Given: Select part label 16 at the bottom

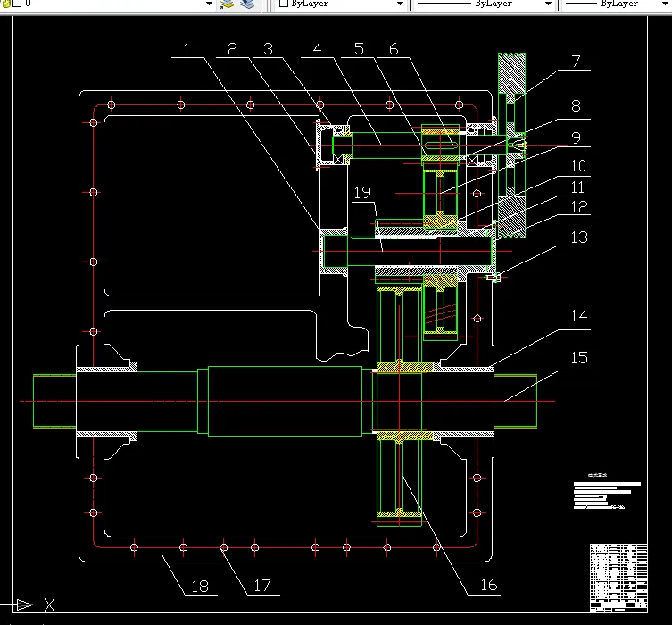Looking at the screenshot, I should (x=488, y=585).
